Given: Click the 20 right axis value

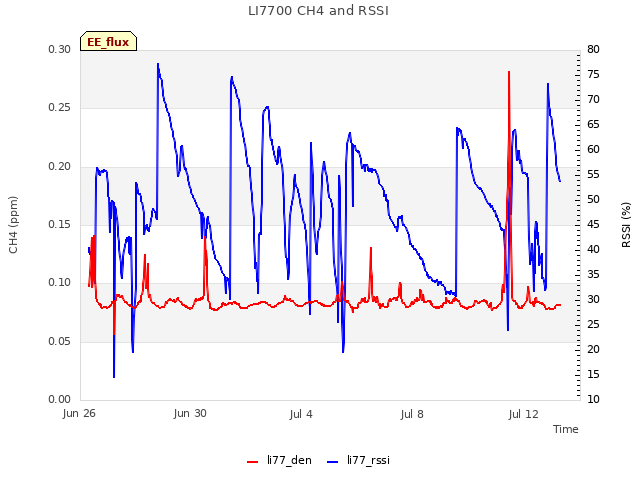Looking at the screenshot, I should pos(593,349).
